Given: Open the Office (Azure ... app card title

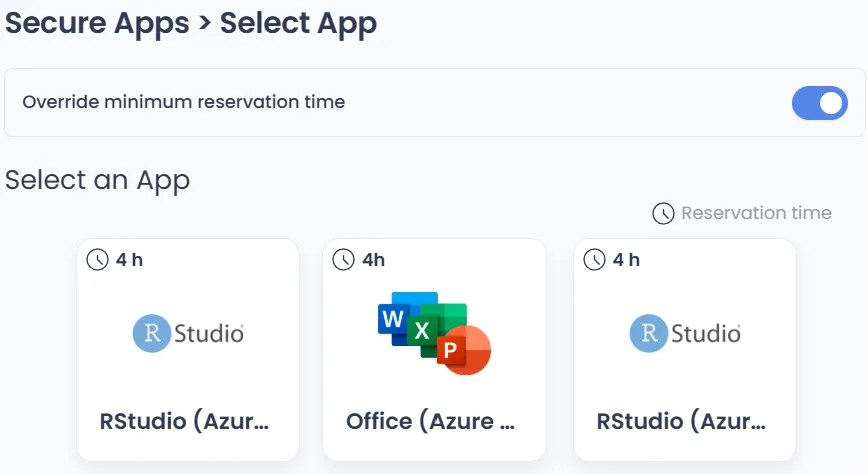Looking at the screenshot, I should [x=431, y=420].
